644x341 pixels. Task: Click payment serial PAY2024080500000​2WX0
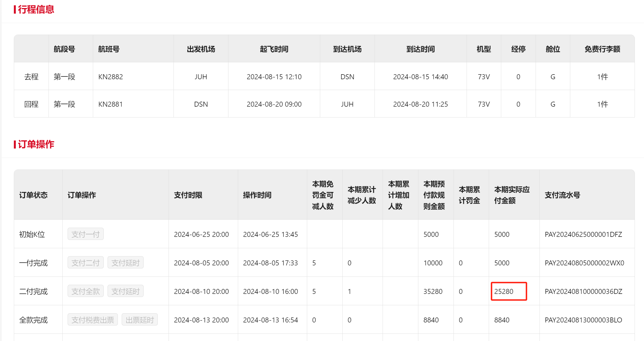[x=584, y=263]
